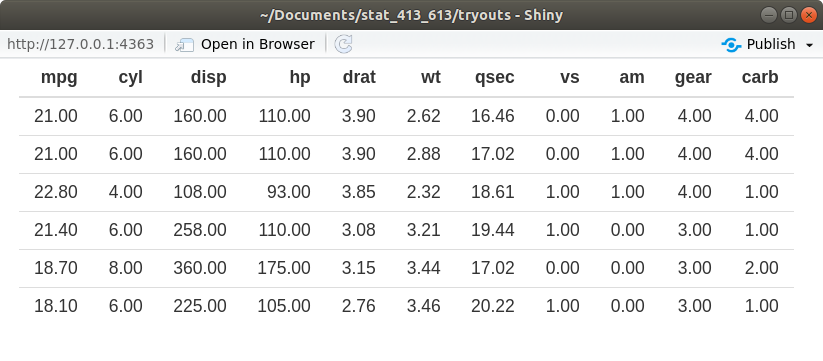Click the disp column header
This screenshot has width=823, height=361.
pyautogui.click(x=208, y=78)
